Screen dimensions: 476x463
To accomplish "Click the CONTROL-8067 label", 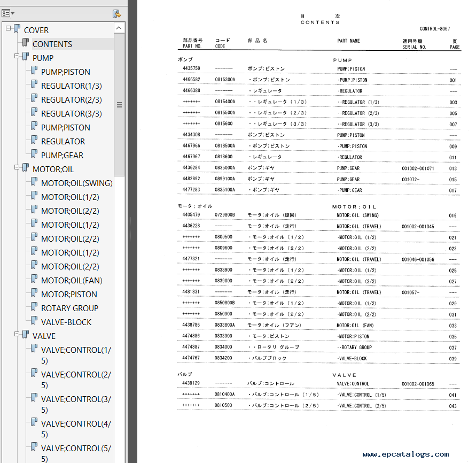I will pos(435,29).
